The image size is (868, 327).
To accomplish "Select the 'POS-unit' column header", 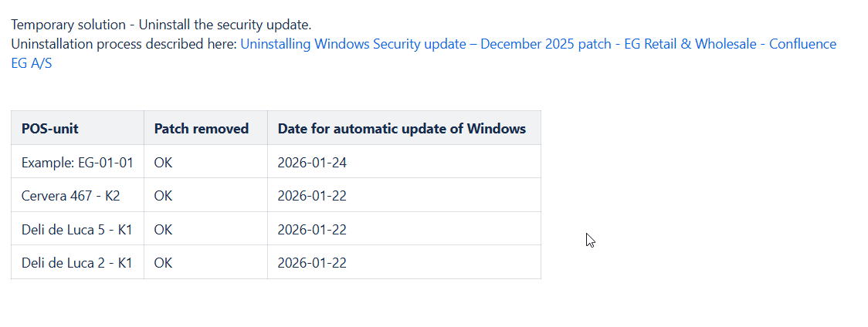I will pos(50,129).
